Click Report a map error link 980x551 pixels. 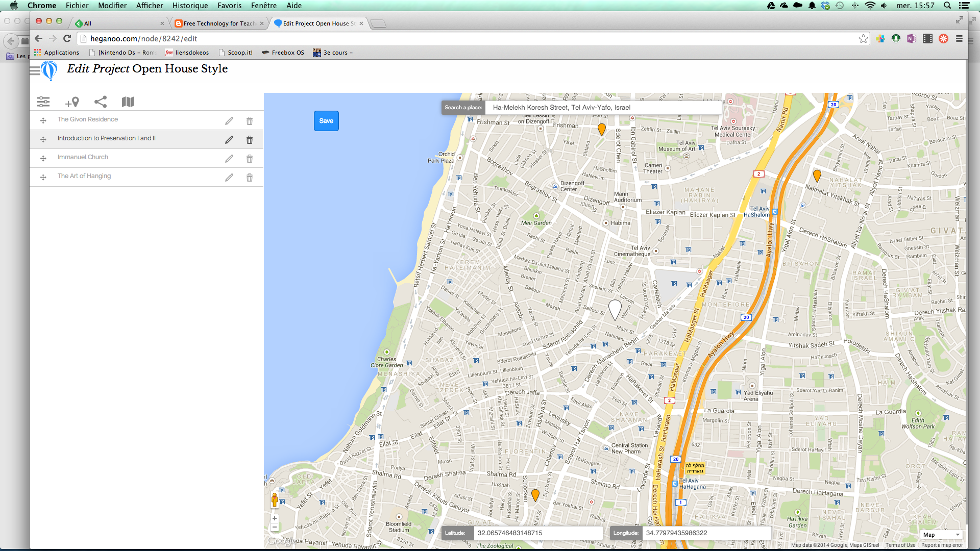pos(942,545)
